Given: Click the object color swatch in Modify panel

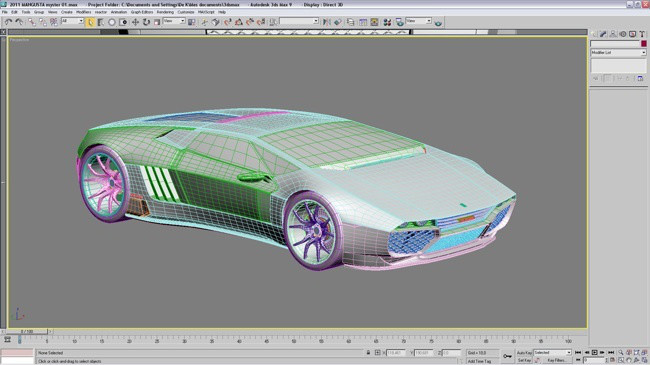Looking at the screenshot, I should tap(643, 44).
